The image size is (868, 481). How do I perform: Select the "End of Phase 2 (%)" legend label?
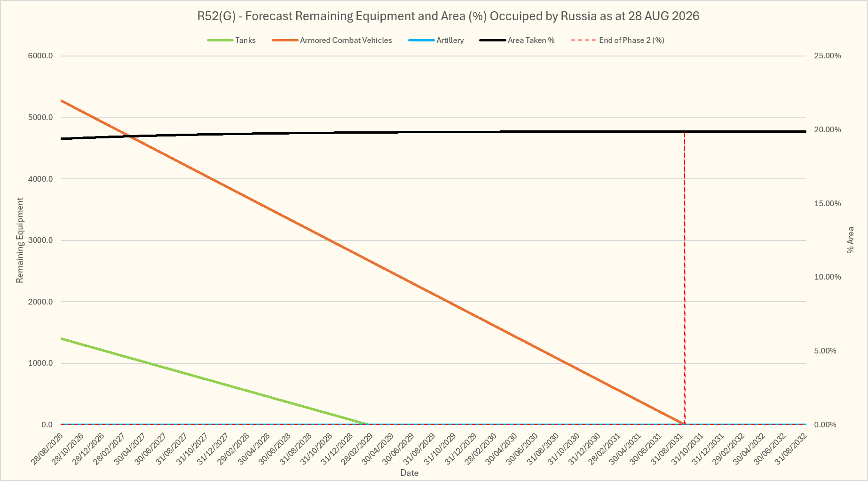point(631,40)
